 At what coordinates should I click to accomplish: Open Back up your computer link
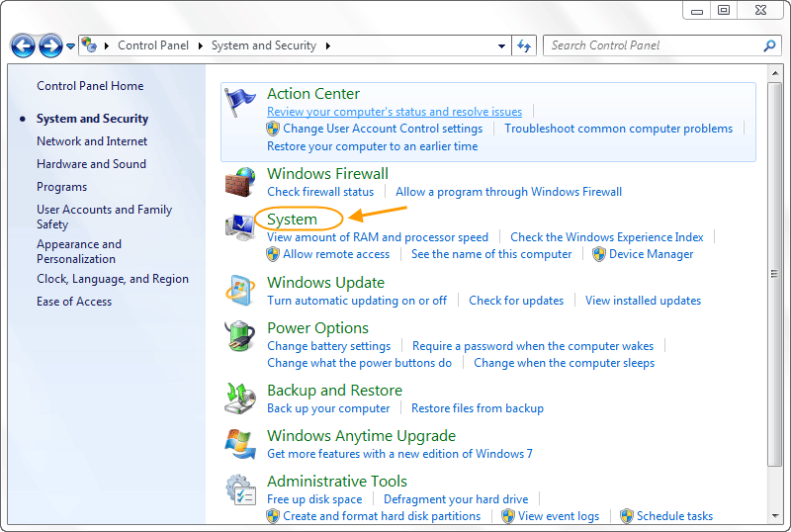tap(328, 408)
